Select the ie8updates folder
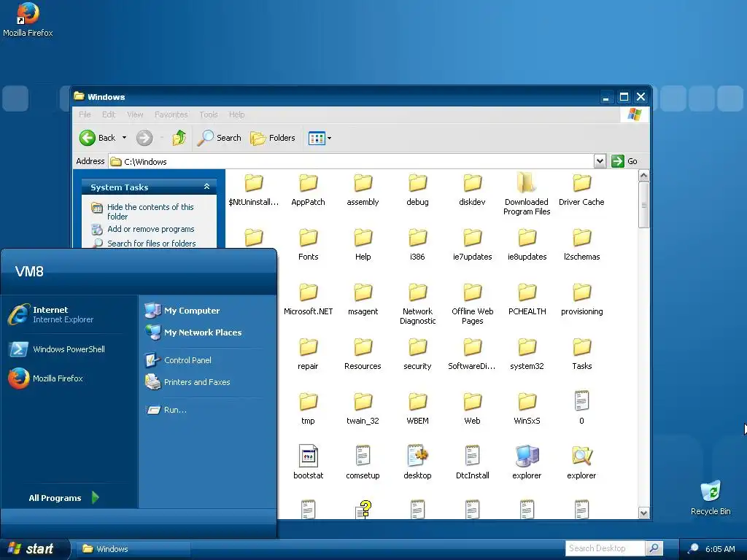Viewport: 747px width, 560px height. [x=527, y=245]
